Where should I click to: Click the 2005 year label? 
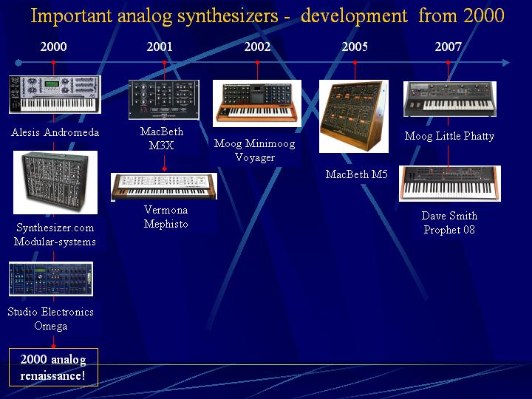tap(355, 47)
